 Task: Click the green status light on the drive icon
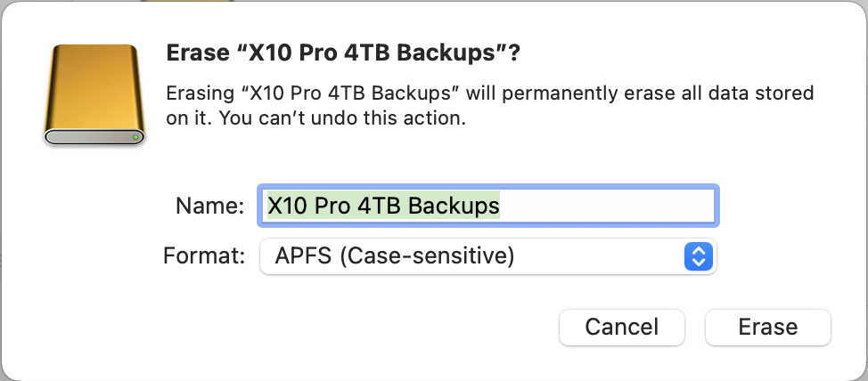[135, 138]
